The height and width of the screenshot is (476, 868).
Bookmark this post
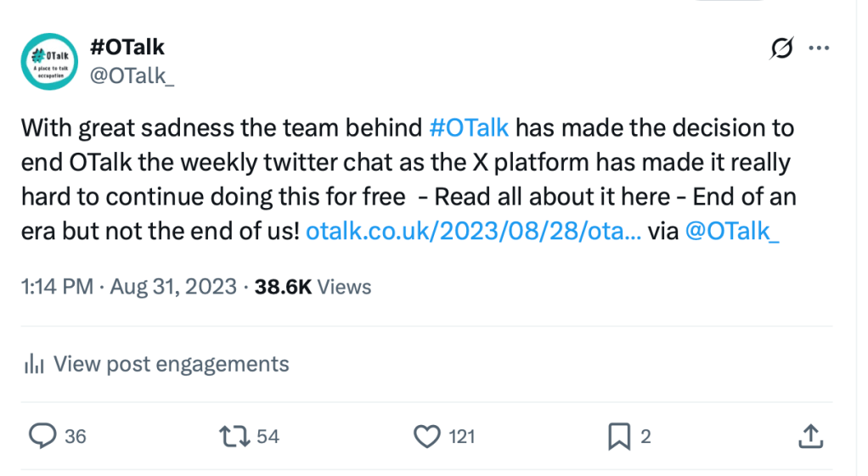(618, 436)
